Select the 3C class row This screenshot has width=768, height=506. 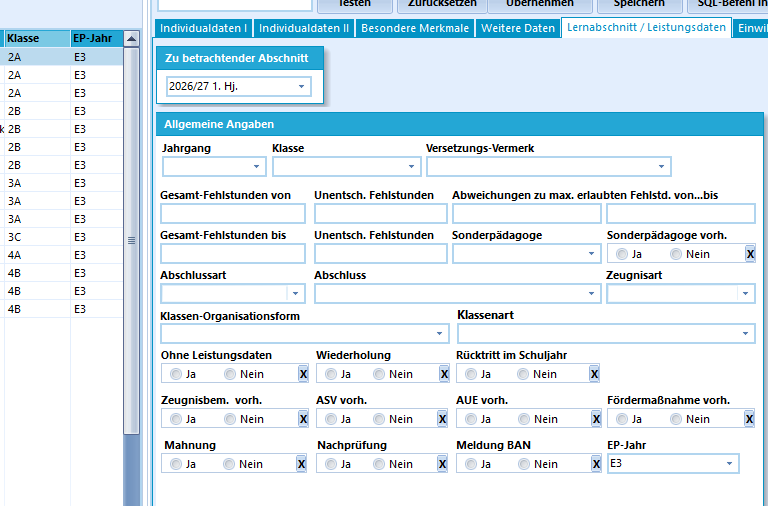pyautogui.click(x=61, y=237)
